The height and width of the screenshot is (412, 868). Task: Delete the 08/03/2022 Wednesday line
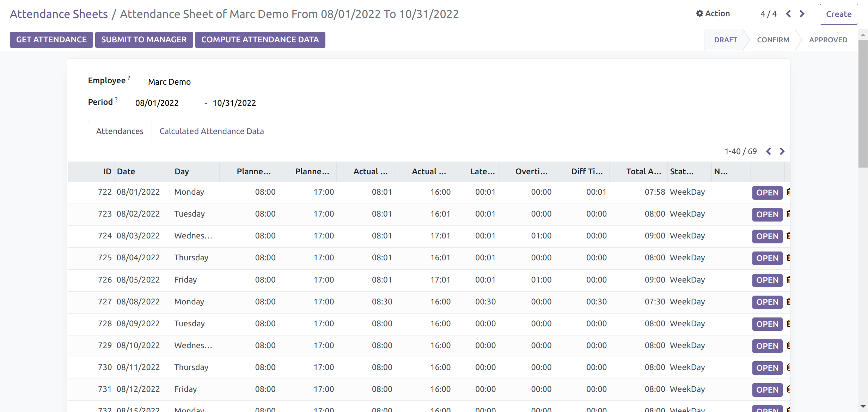click(x=788, y=236)
